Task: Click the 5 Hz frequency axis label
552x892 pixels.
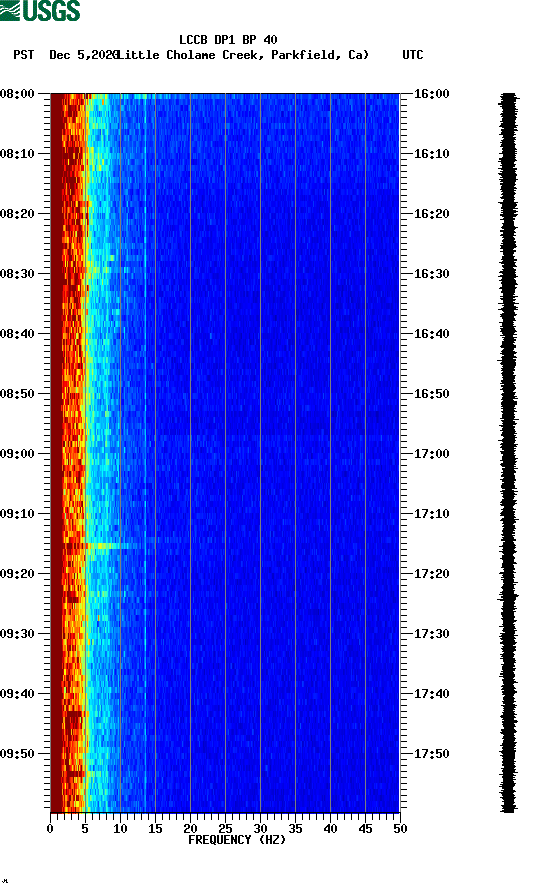Action: tap(85, 829)
